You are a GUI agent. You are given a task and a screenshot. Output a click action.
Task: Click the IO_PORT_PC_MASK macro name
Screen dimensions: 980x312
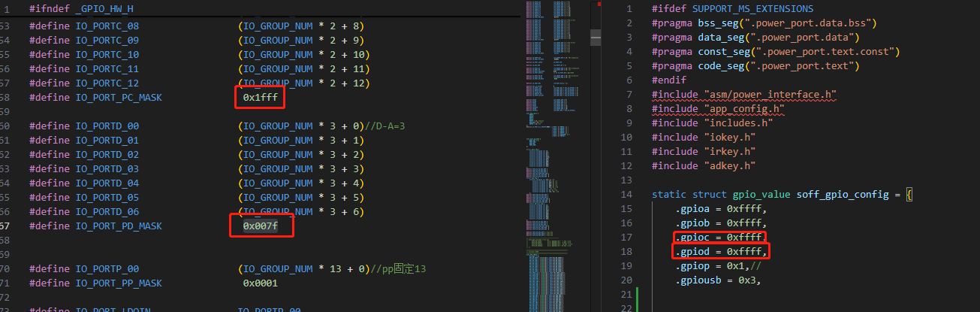119,98
